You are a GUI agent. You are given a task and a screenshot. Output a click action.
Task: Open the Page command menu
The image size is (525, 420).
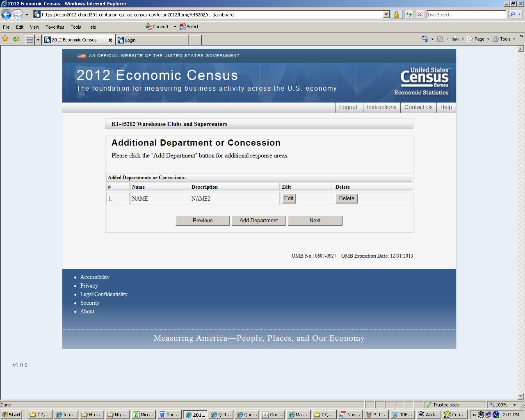point(478,39)
